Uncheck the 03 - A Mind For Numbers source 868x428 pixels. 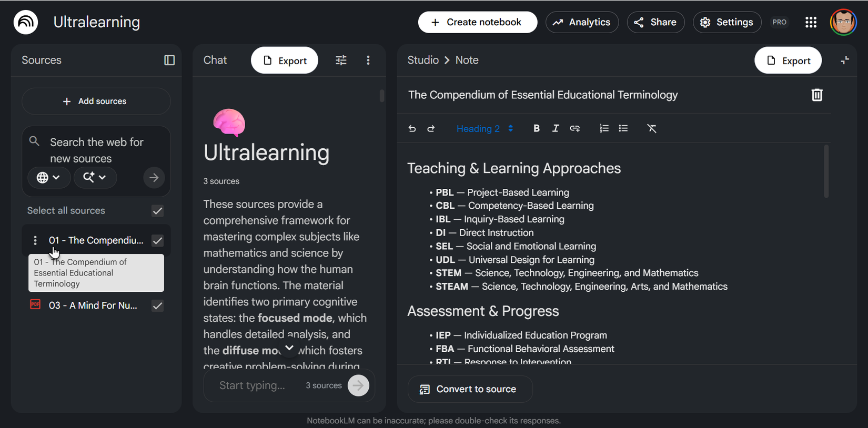[x=157, y=306]
